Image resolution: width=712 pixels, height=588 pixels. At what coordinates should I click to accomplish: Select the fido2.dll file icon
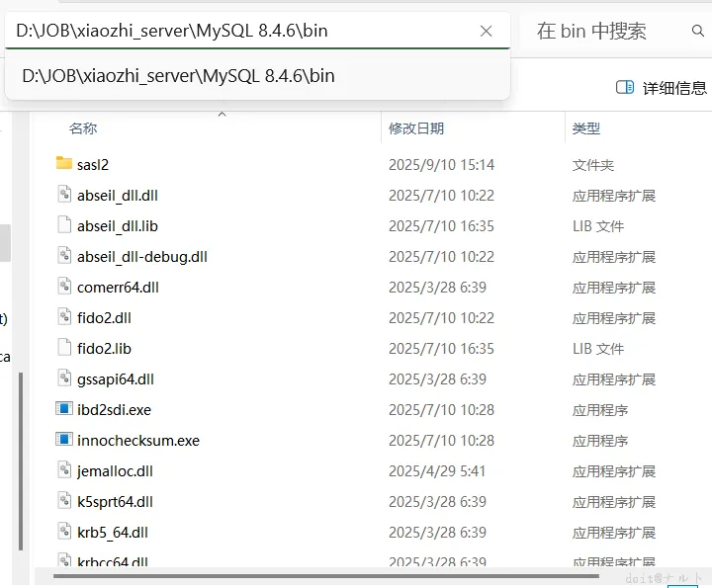pyautogui.click(x=64, y=316)
